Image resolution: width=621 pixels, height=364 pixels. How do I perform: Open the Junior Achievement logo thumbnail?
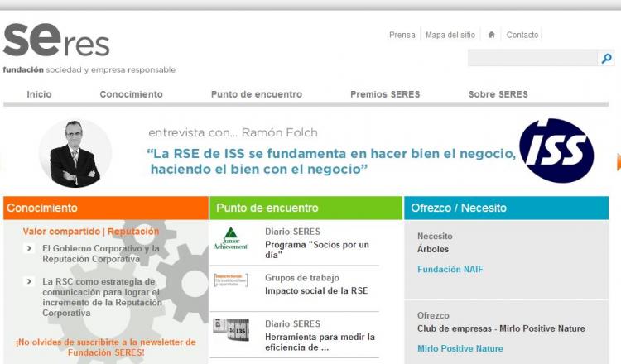231,238
